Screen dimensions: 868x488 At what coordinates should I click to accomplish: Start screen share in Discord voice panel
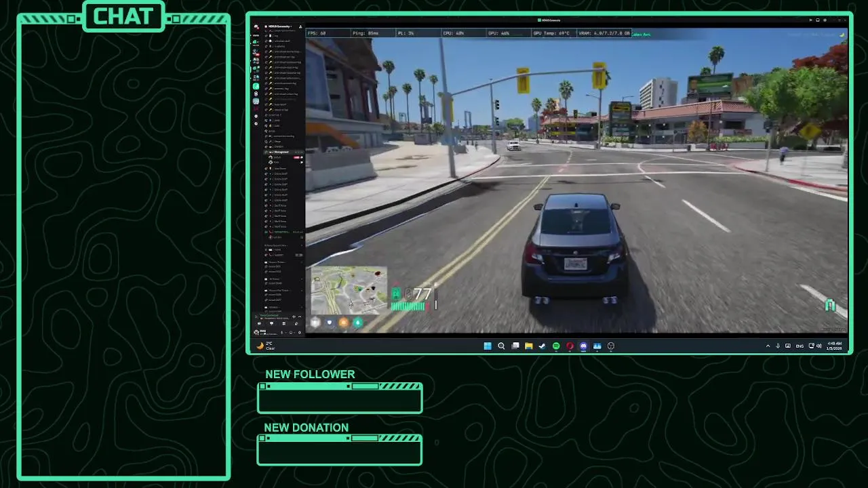click(x=271, y=323)
